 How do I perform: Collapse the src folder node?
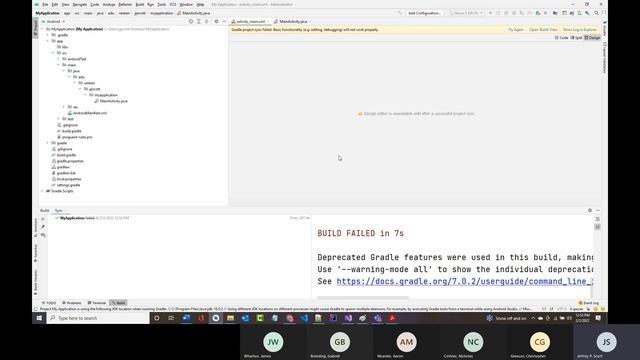pos(53,53)
